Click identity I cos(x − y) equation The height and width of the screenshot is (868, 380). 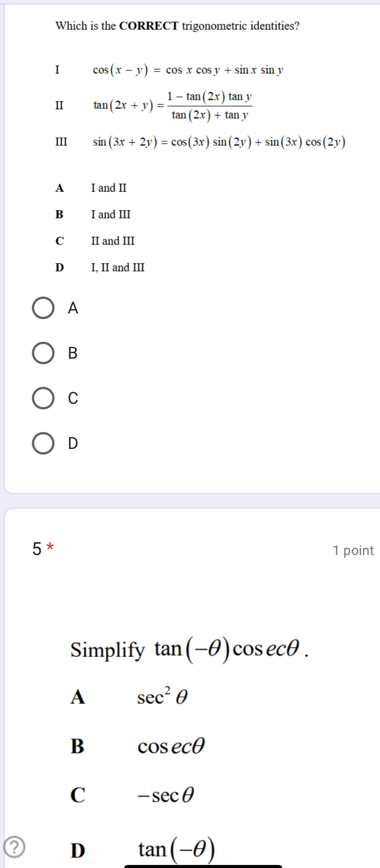pos(188,70)
